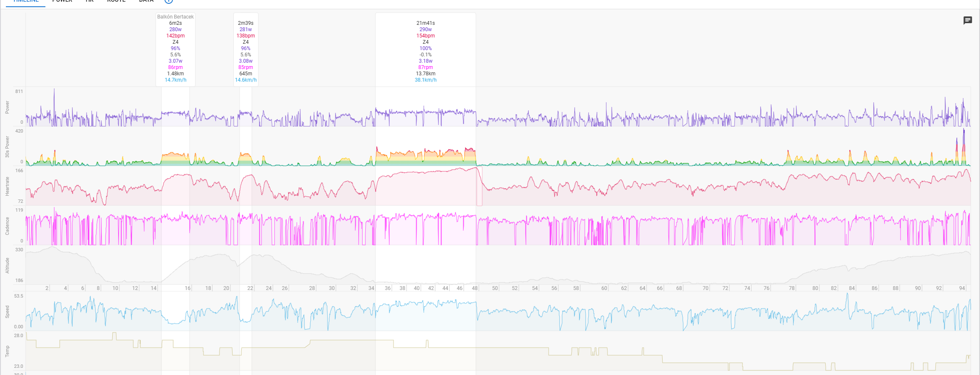Switch to the POWER tab
Image resolution: width=980 pixels, height=375 pixels.
click(x=62, y=1)
